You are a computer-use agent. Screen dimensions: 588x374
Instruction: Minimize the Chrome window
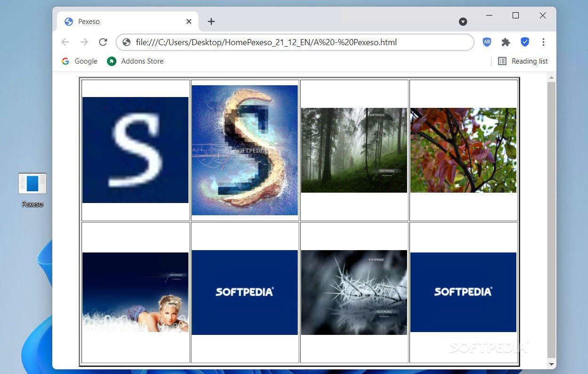click(x=489, y=16)
